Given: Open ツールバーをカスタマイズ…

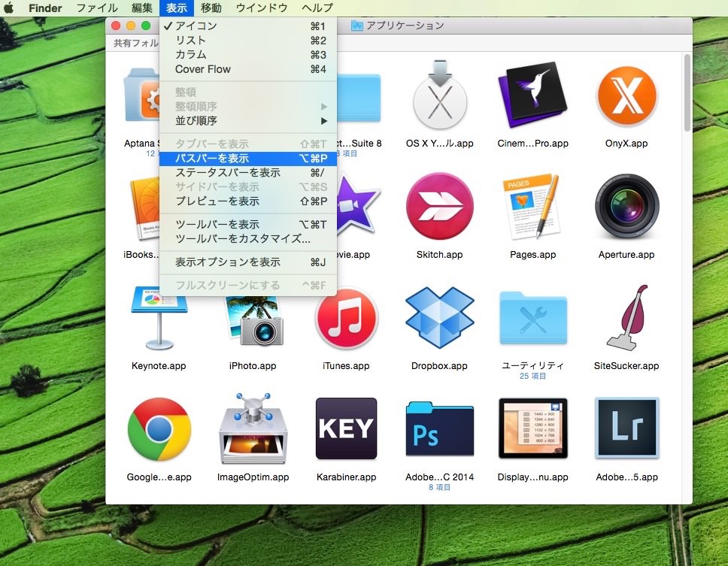Looking at the screenshot, I should pyautogui.click(x=248, y=239).
